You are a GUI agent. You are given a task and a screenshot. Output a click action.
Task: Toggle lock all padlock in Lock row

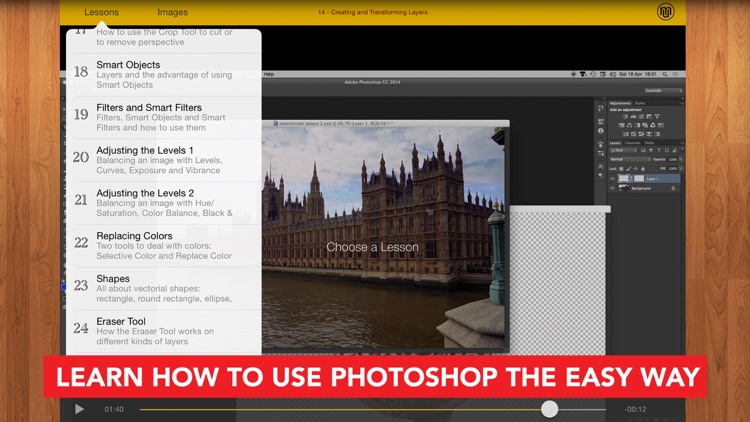point(643,169)
